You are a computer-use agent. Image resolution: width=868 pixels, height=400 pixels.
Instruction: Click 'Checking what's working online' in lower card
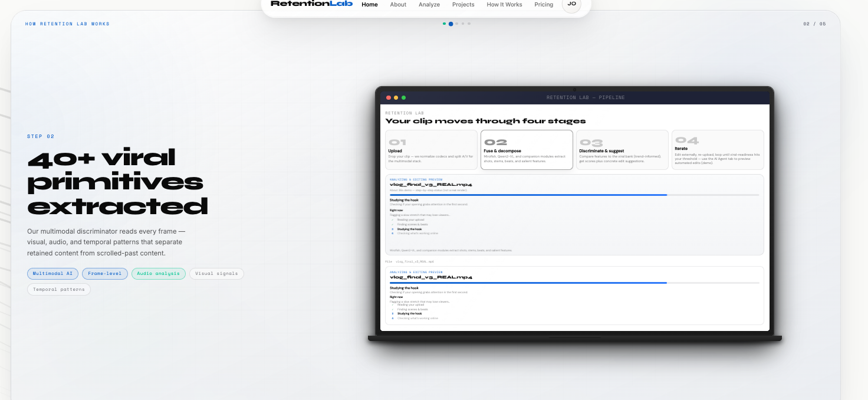pos(417,318)
